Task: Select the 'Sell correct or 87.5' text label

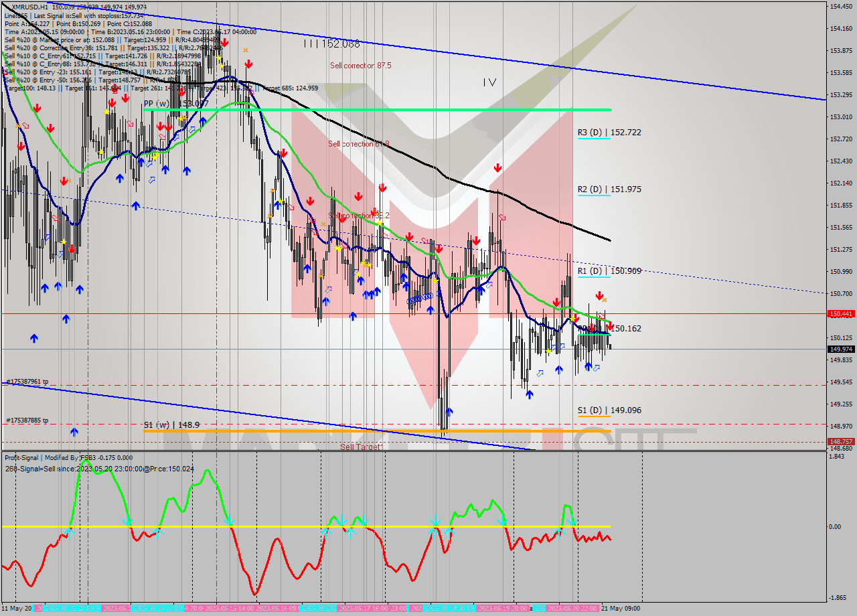Action: 360,66
